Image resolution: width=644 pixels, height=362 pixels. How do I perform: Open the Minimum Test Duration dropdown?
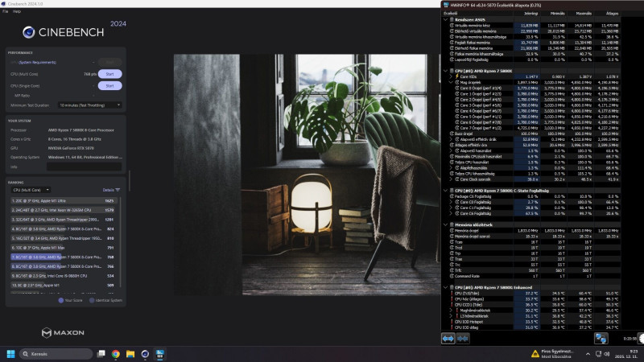click(90, 105)
